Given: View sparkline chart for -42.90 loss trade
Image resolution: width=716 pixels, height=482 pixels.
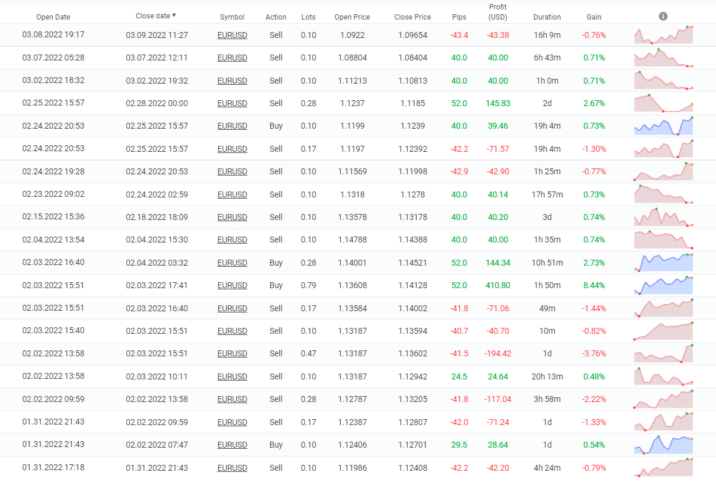Looking at the screenshot, I should pyautogui.click(x=663, y=172).
